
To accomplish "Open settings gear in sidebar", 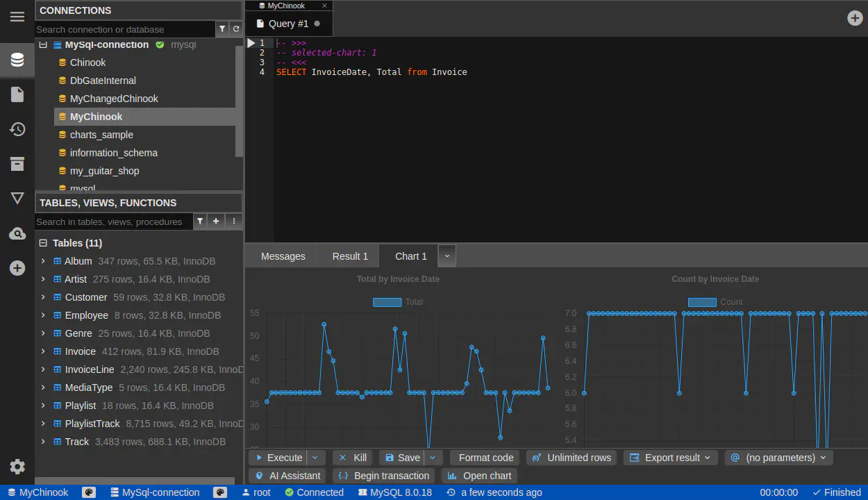I will [x=17, y=467].
